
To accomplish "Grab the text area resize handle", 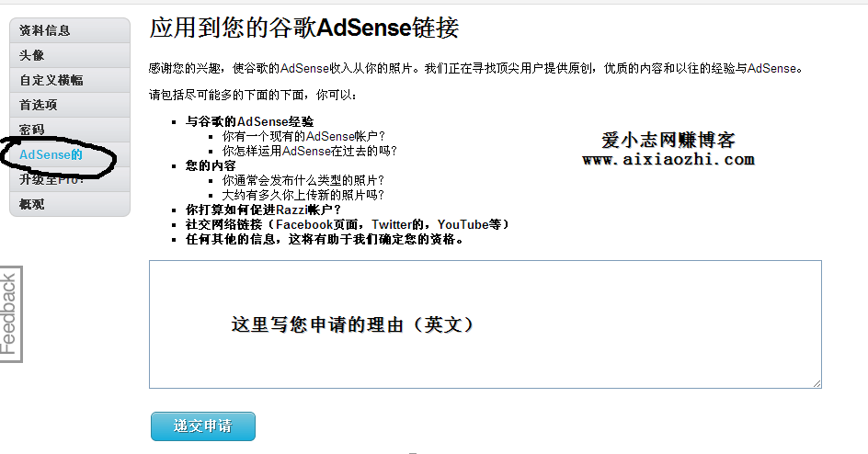I will click(817, 384).
